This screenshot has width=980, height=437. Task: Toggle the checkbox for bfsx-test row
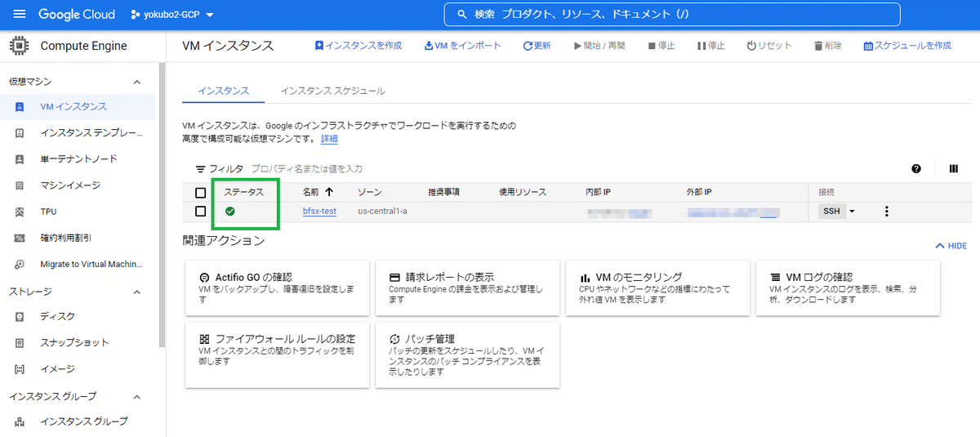point(201,212)
